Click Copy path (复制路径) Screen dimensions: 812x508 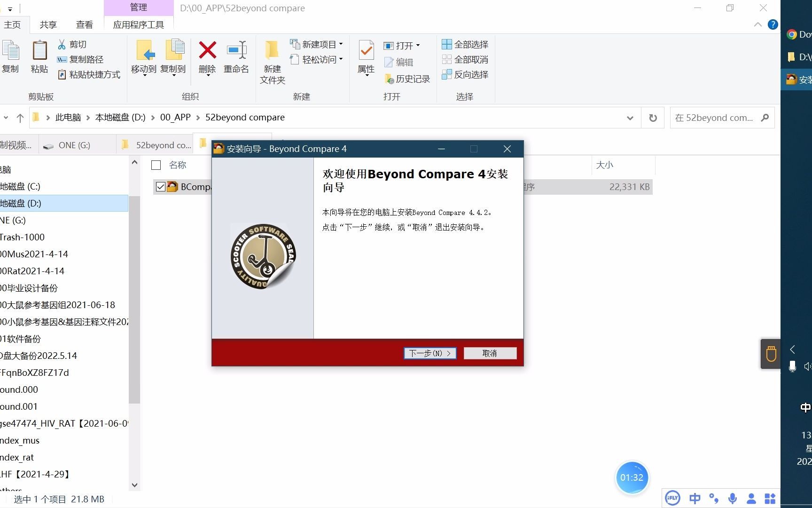(80, 59)
